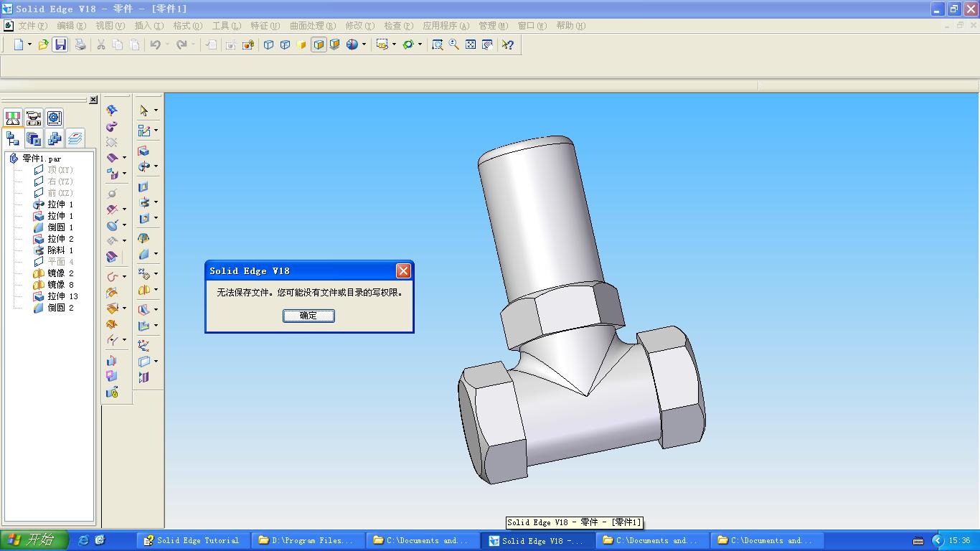Close the Solid Edge V18 dialog
This screenshot has height=551, width=980.
click(x=403, y=270)
